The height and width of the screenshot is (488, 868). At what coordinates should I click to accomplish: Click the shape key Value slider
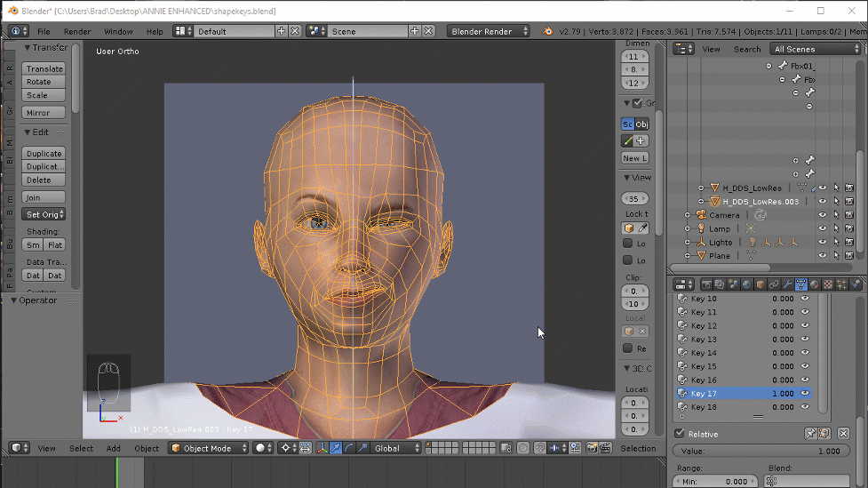pos(760,452)
